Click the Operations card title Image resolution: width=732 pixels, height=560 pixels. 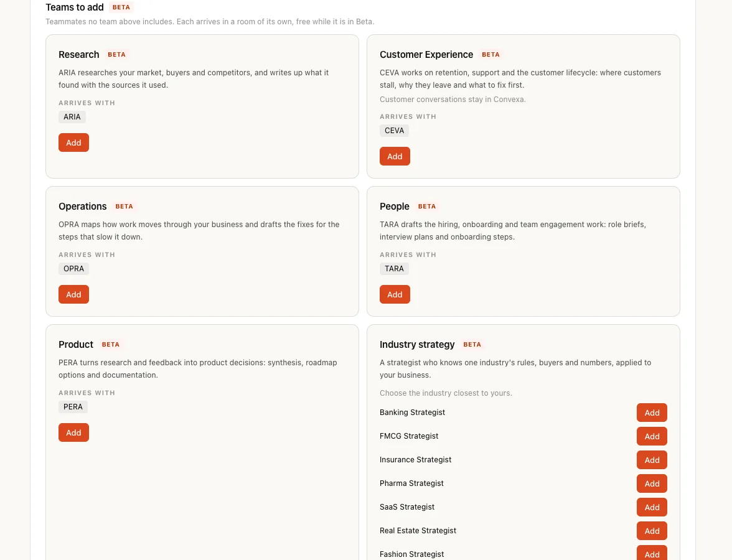(x=83, y=207)
